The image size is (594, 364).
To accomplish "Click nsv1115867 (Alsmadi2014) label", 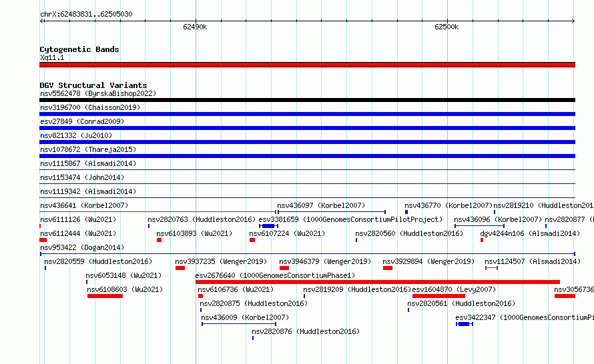I will [x=88, y=163].
